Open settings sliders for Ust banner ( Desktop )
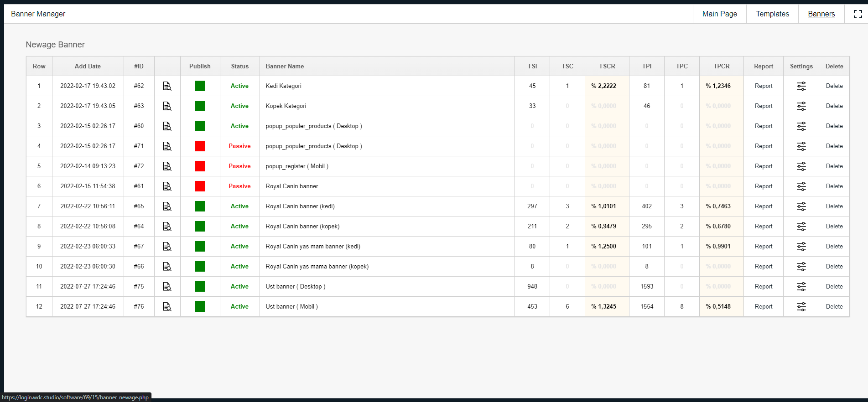This screenshot has height=402, width=868. 801,287
